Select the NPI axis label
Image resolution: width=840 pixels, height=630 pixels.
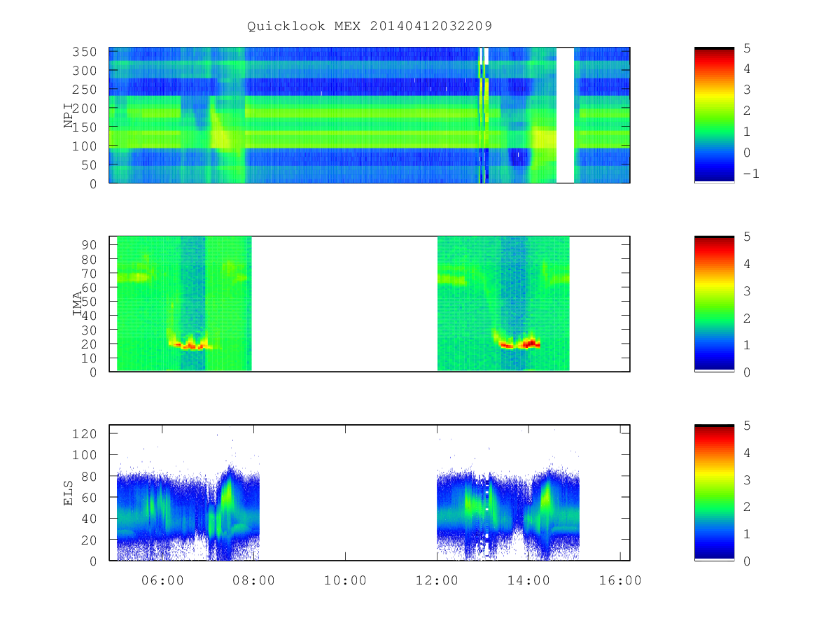tap(69, 116)
